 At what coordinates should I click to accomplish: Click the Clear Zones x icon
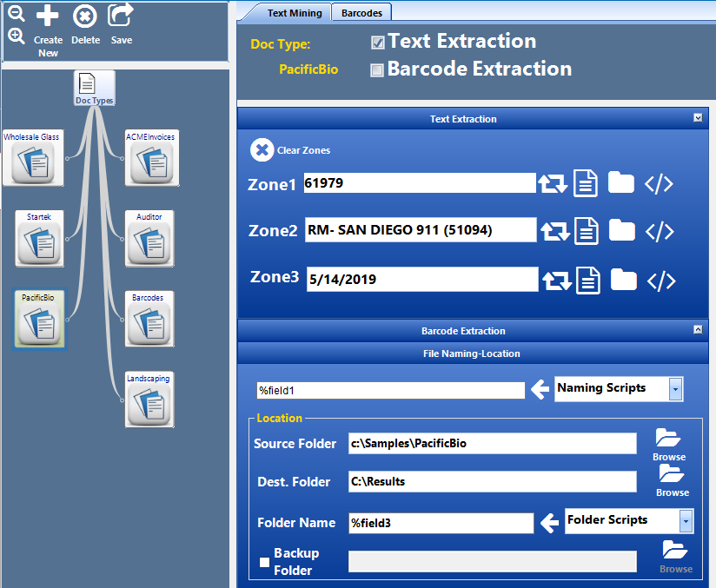262,149
